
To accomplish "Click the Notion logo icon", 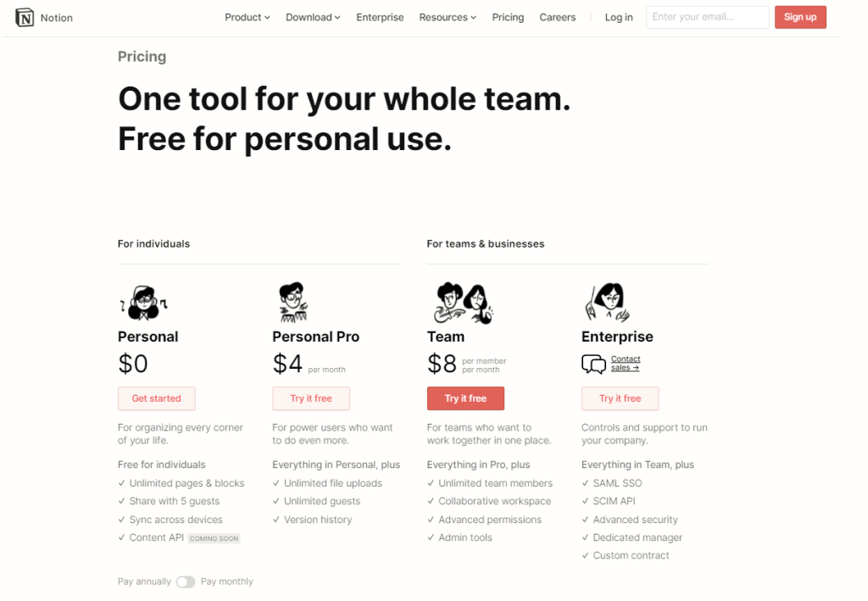I will (25, 18).
